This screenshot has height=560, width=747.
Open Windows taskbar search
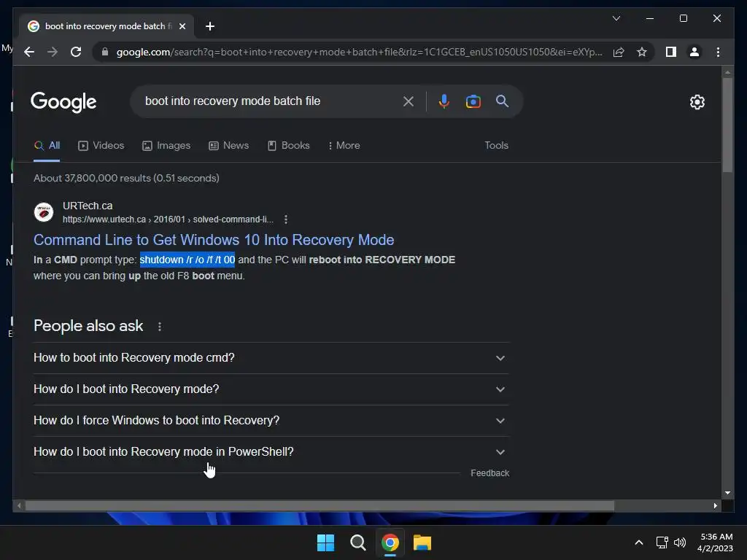point(357,542)
